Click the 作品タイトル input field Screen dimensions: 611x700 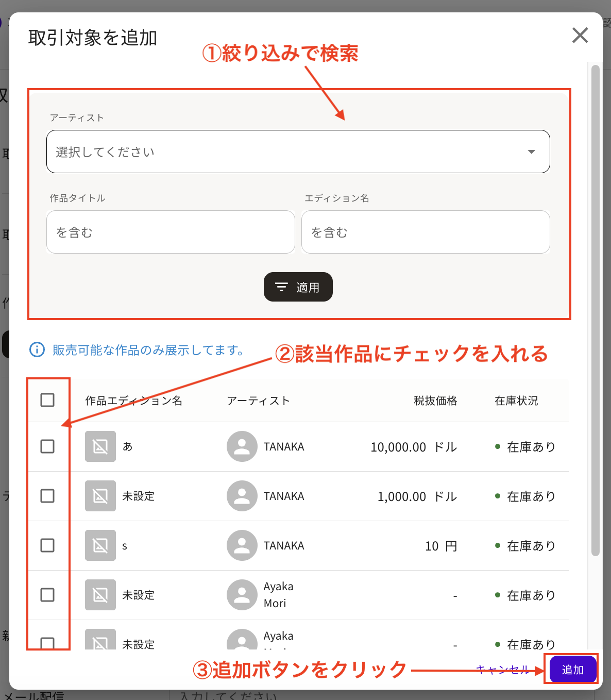tap(170, 232)
